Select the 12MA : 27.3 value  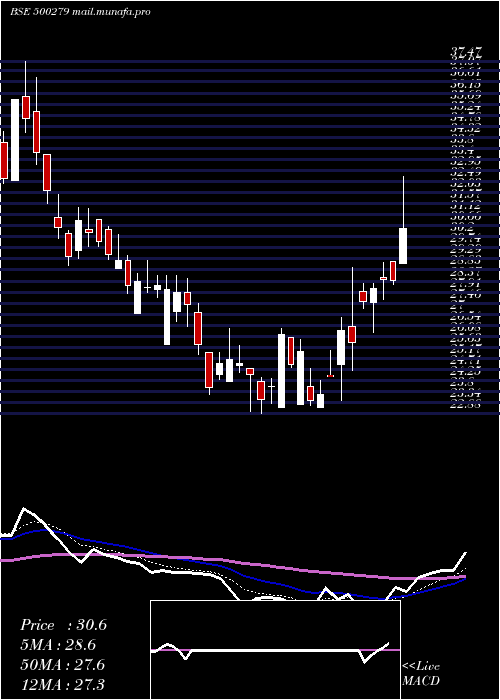click(62, 684)
